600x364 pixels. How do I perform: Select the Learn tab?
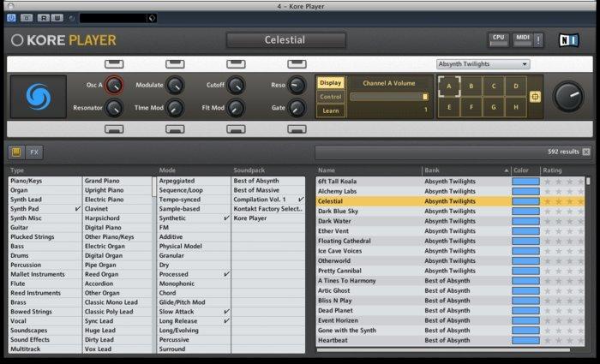(331, 110)
